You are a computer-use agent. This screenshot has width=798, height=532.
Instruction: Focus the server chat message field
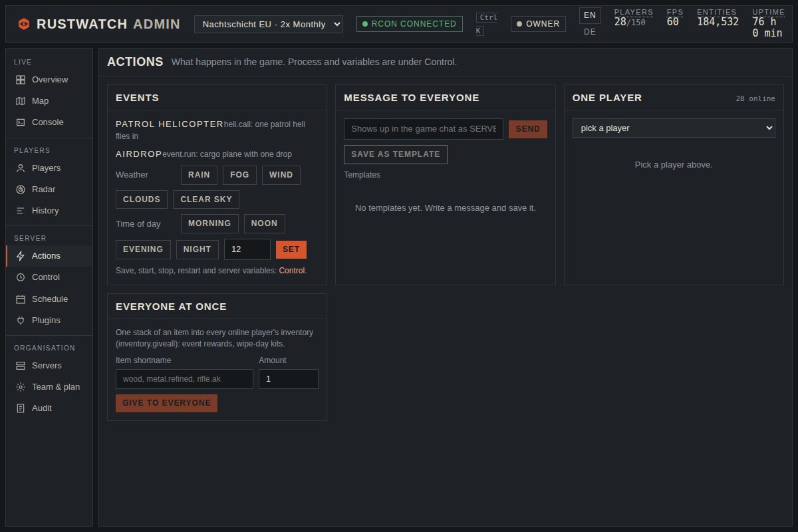424,129
